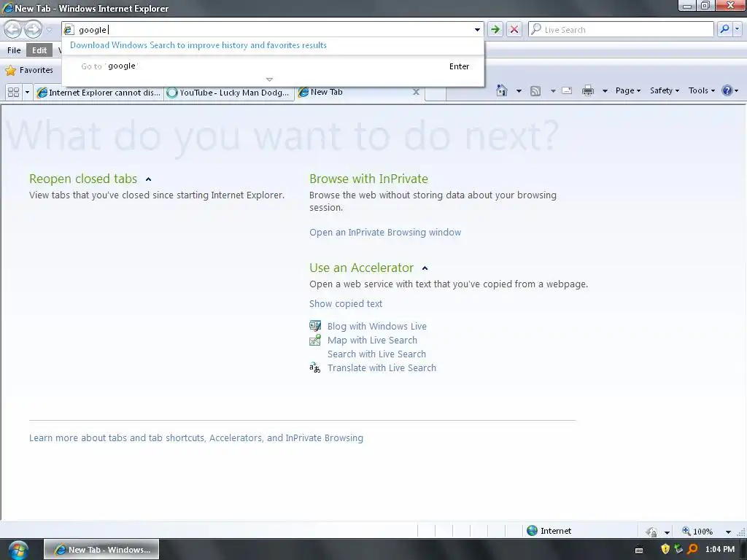This screenshot has height=560, width=747.
Task: Collapse the Reopen closed tabs section
Action: 148,179
